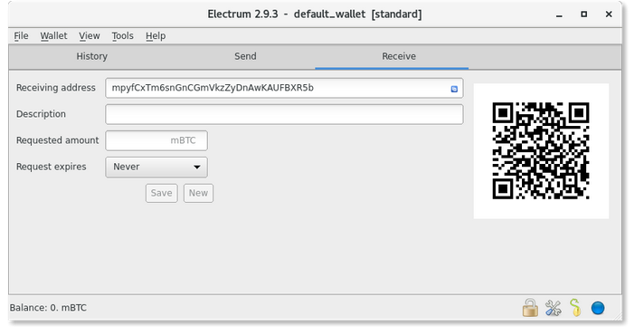Click the padlock password icon in status bar
This screenshot has width=644, height=336.
pyautogui.click(x=530, y=308)
